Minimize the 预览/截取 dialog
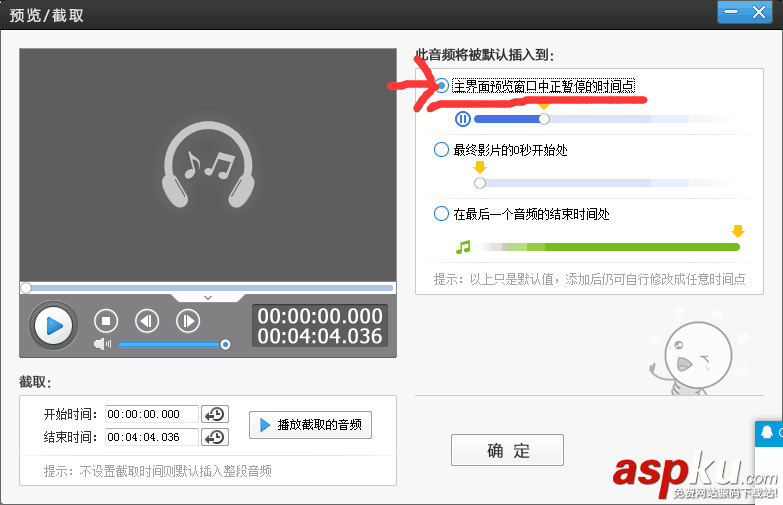 click(x=732, y=12)
